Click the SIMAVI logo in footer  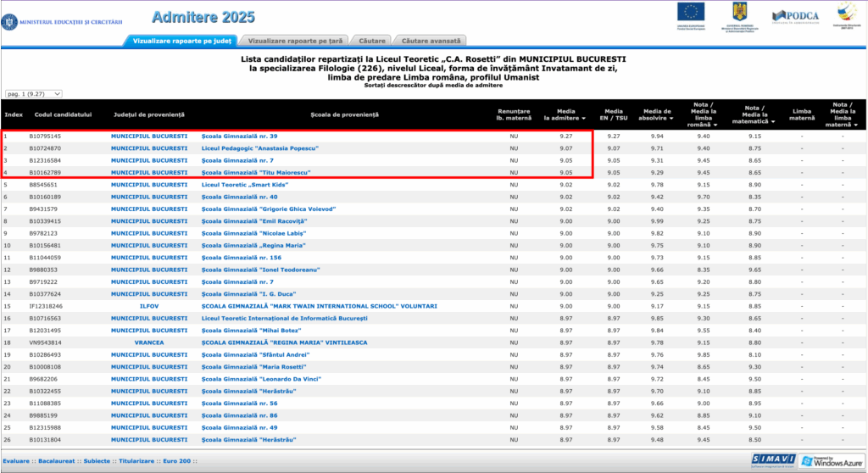771,459
